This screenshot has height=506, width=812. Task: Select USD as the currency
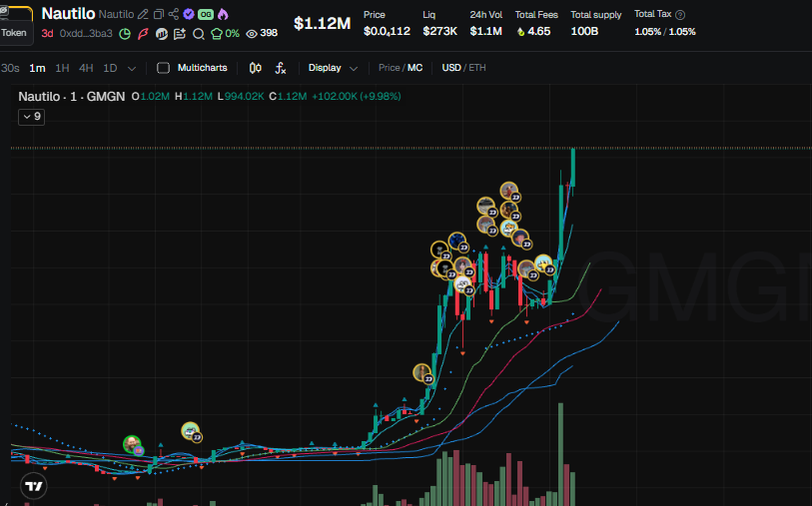[x=451, y=68]
